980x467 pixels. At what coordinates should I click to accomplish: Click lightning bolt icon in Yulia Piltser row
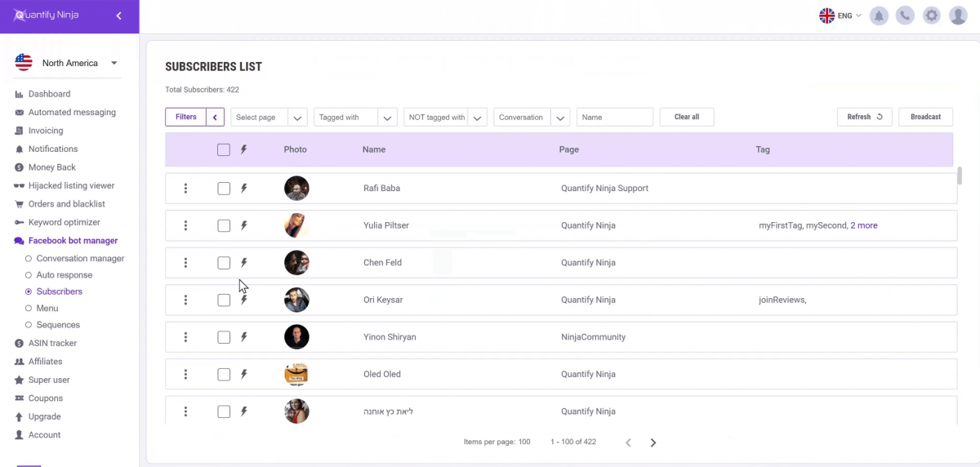(243, 225)
